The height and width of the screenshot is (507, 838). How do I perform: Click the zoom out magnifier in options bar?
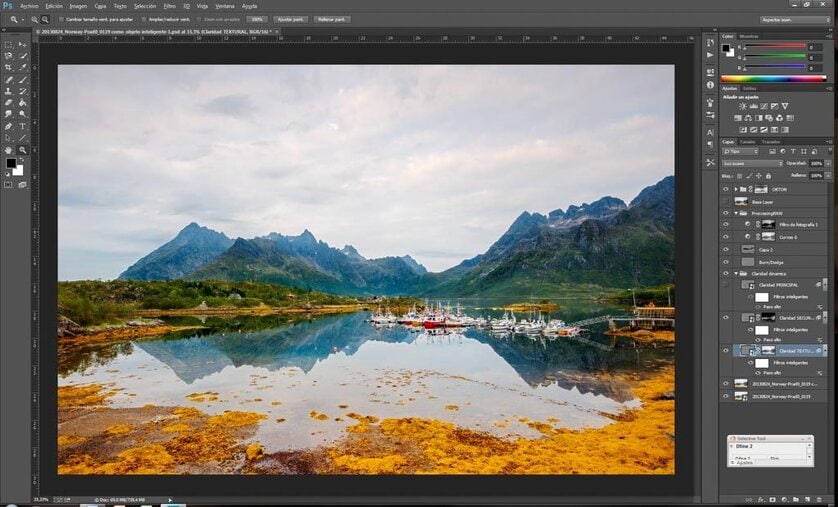pos(46,19)
